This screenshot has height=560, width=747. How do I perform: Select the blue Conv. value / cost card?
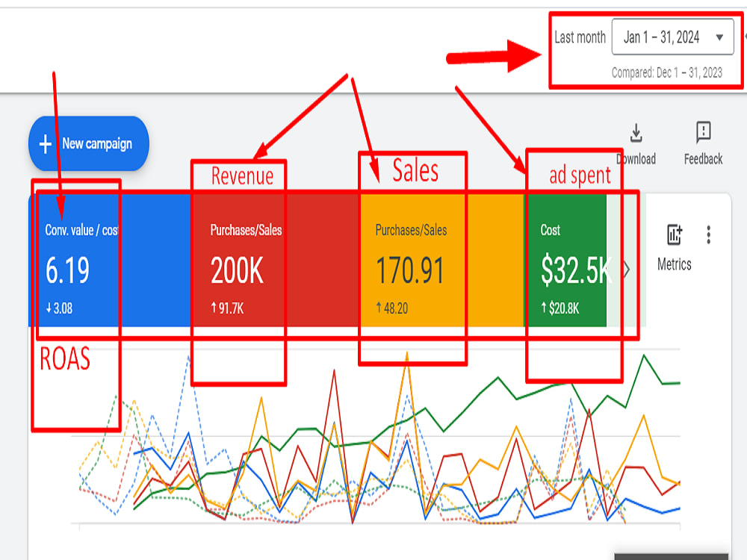click(x=110, y=261)
